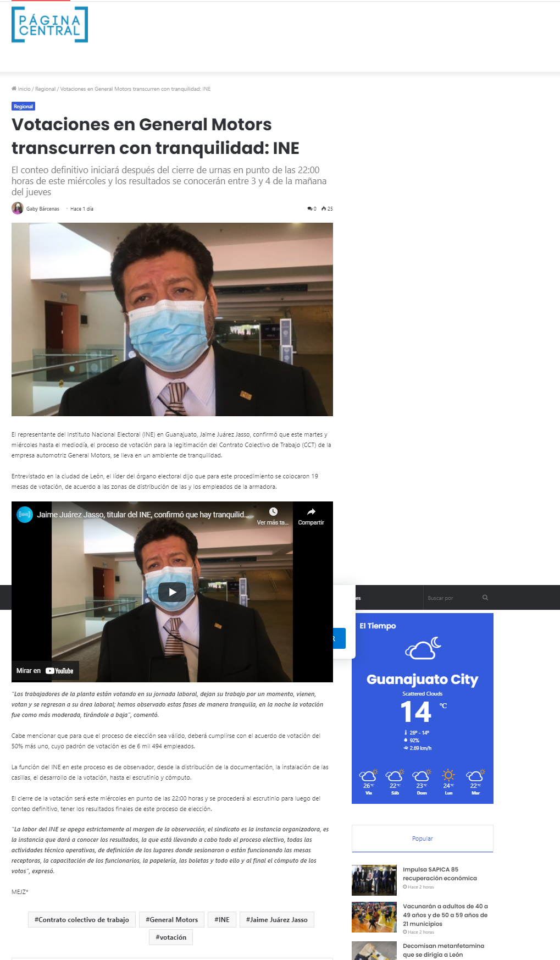
Task: Select wind speed 2.69 km/h reading
Action: [418, 748]
